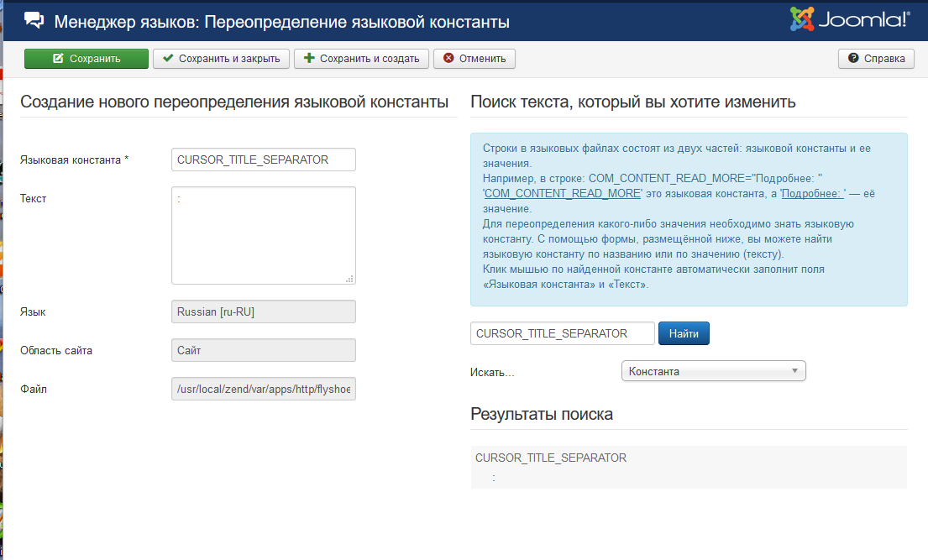
Task: Click the language manager speech bubbles icon
Action: (34, 21)
